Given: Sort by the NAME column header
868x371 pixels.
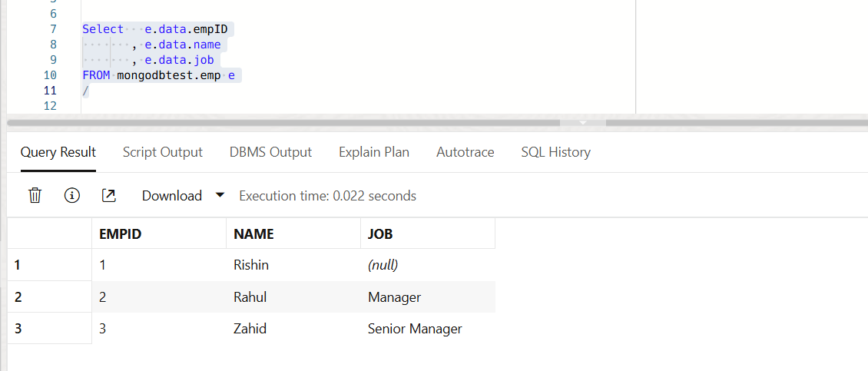Looking at the screenshot, I should (253, 234).
